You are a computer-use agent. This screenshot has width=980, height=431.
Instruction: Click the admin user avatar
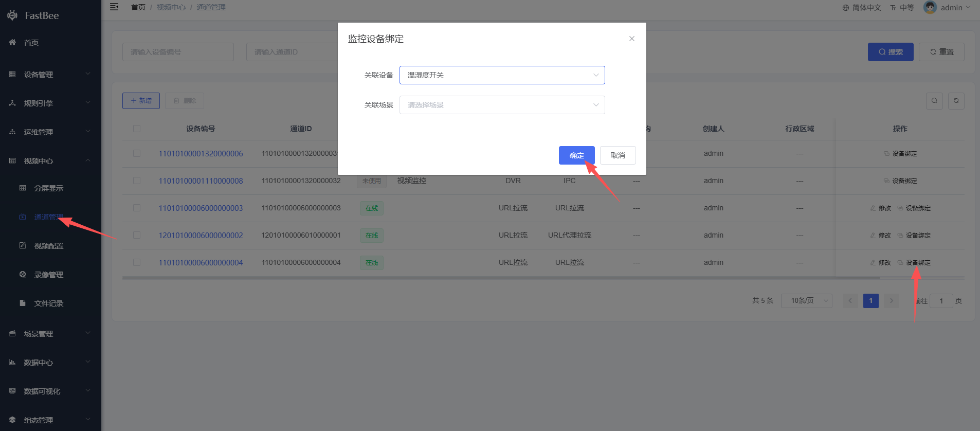tap(930, 8)
